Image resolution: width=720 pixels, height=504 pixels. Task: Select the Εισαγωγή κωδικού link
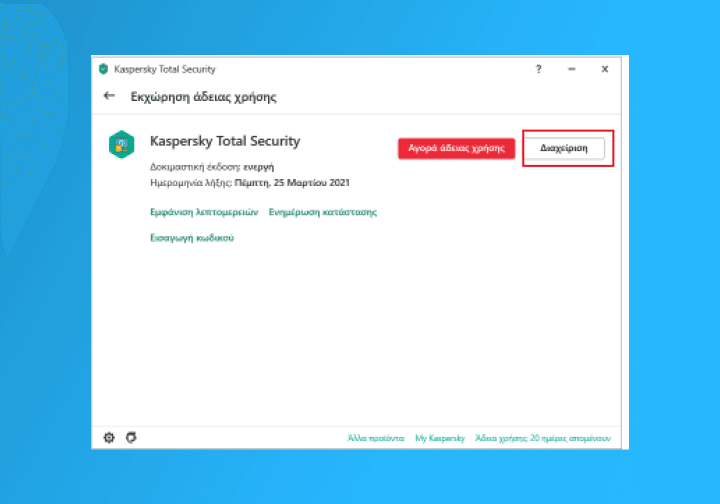192,238
